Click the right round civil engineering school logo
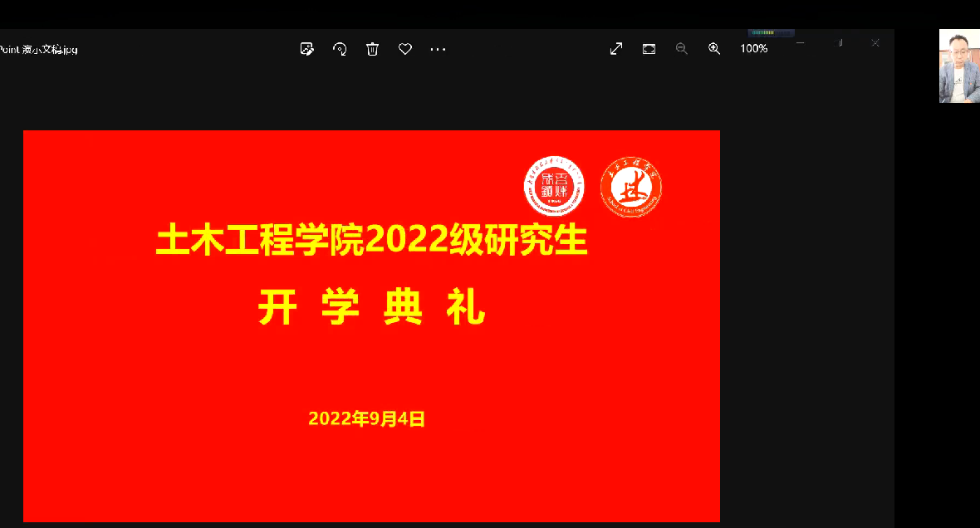This screenshot has width=980, height=528. [x=631, y=187]
